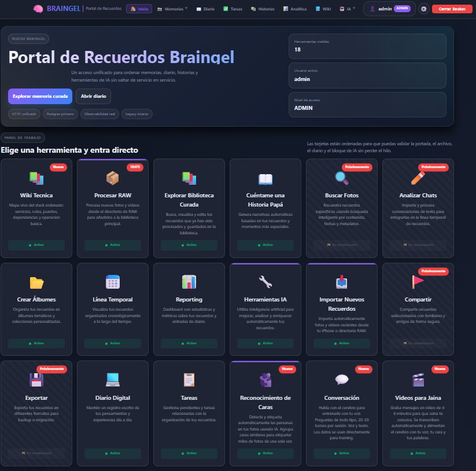Screen dimensions: 476x471
Task: Expand the IA dropdown menu
Action: point(348,9)
